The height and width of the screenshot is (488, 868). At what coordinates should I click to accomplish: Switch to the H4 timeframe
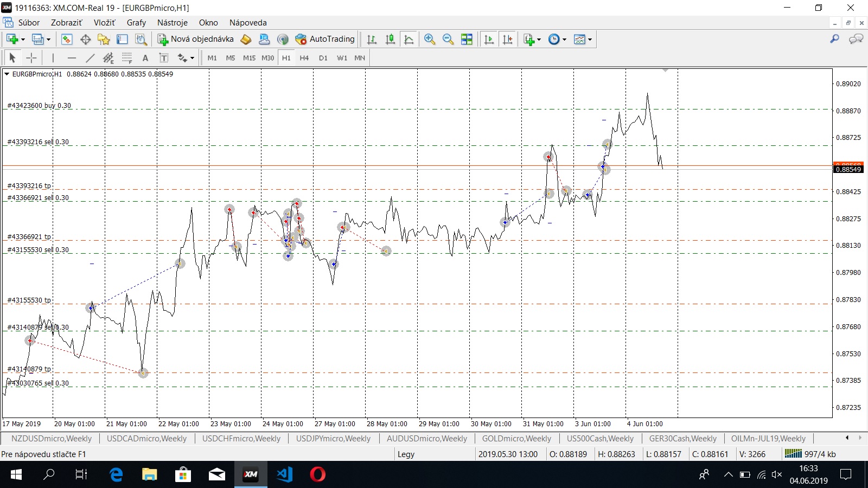pyautogui.click(x=304, y=58)
